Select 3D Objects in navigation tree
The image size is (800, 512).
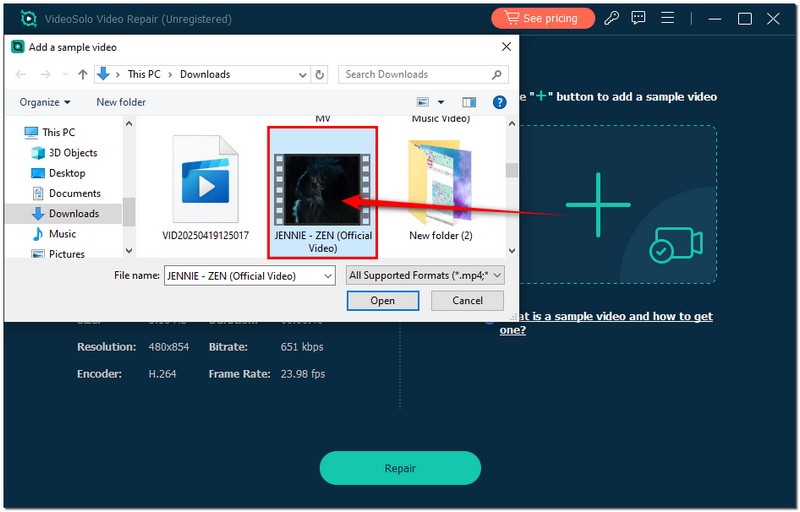[64, 152]
